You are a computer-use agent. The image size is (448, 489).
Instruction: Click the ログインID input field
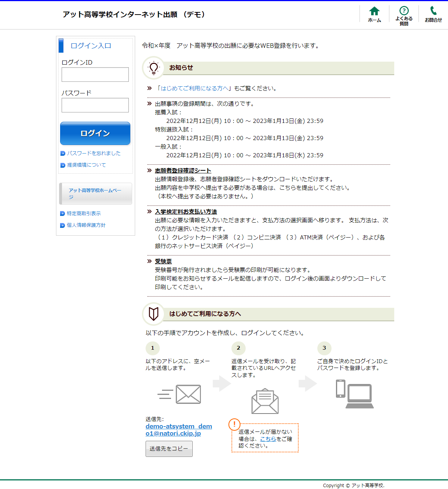coord(95,75)
